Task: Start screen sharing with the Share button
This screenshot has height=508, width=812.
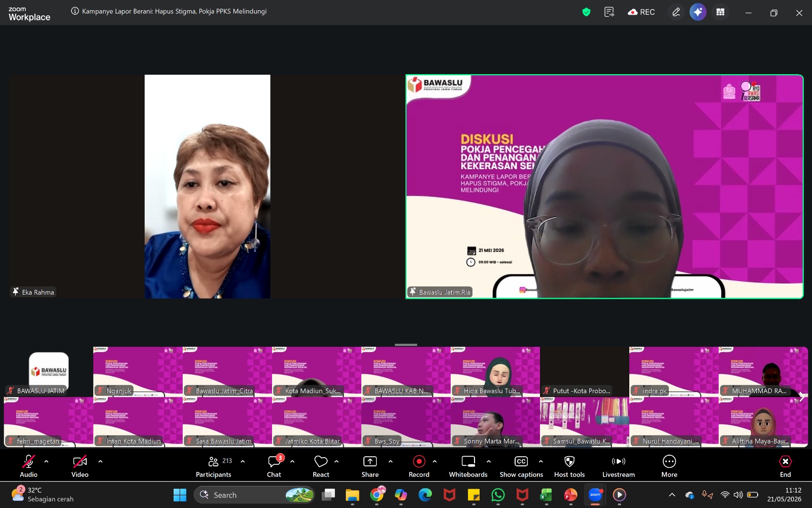Action: coord(370,466)
